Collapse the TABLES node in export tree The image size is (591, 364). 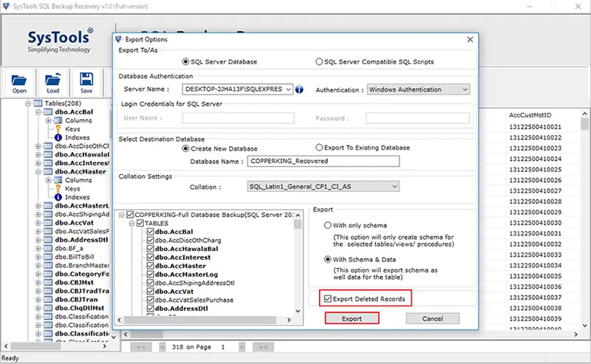(131, 224)
